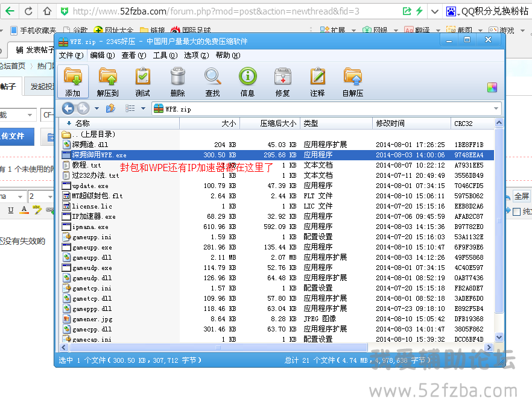This screenshot has height=414, width=532.
Task: Click the 添加 (Add) toolbar icon
Action: pos(73,81)
